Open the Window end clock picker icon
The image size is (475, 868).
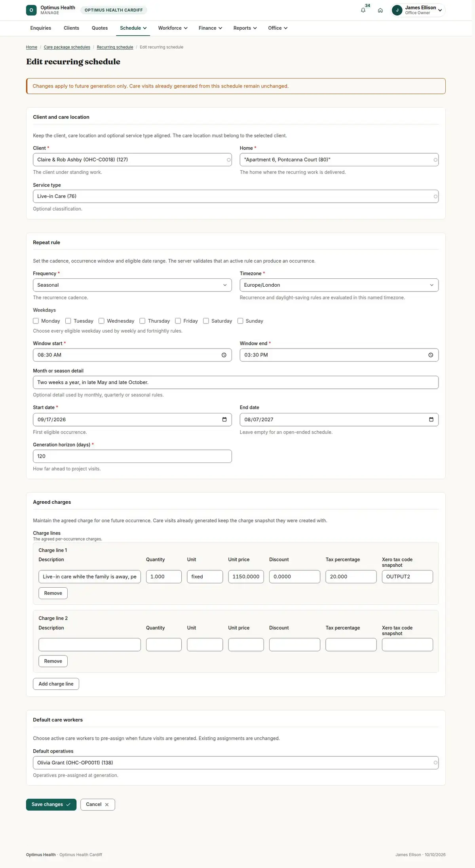click(431, 355)
